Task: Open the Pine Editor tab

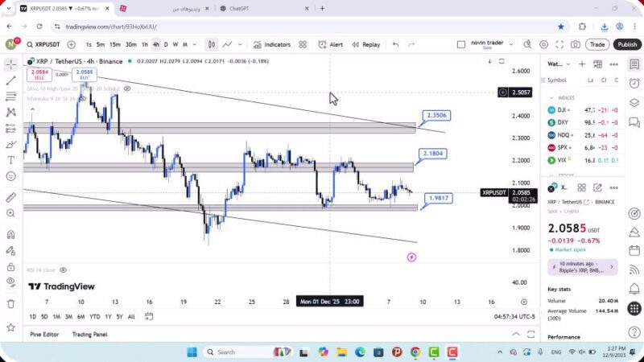Action: [x=44, y=334]
